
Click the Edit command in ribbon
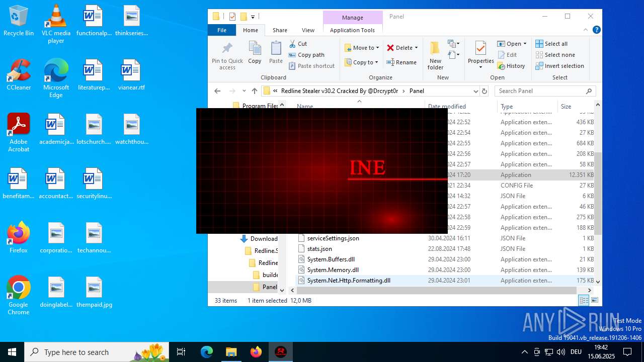pyautogui.click(x=507, y=55)
